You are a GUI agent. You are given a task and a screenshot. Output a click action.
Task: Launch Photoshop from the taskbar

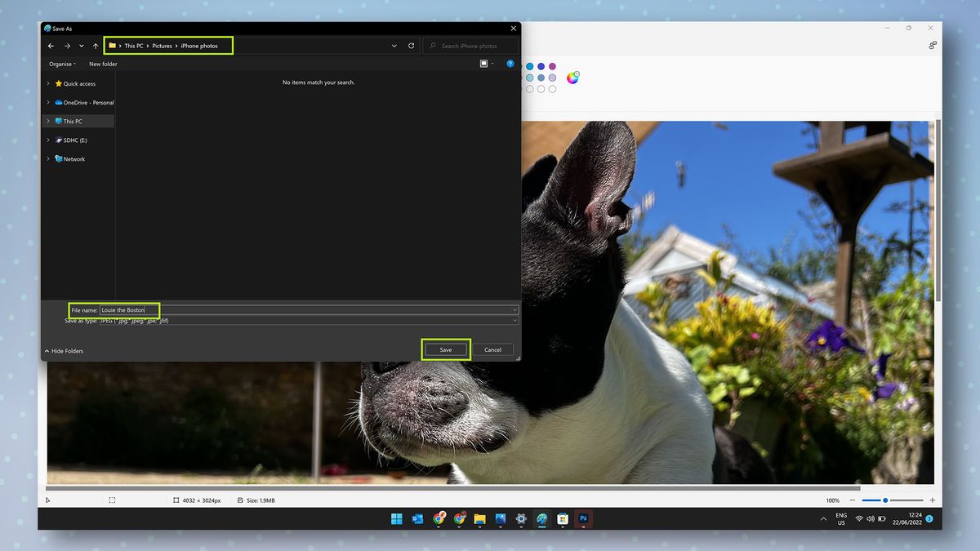[583, 519]
